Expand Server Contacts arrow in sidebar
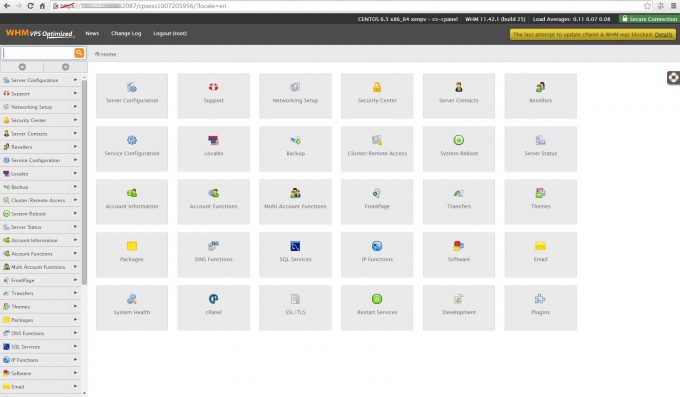This screenshot has height=397, width=680. pos(75,133)
